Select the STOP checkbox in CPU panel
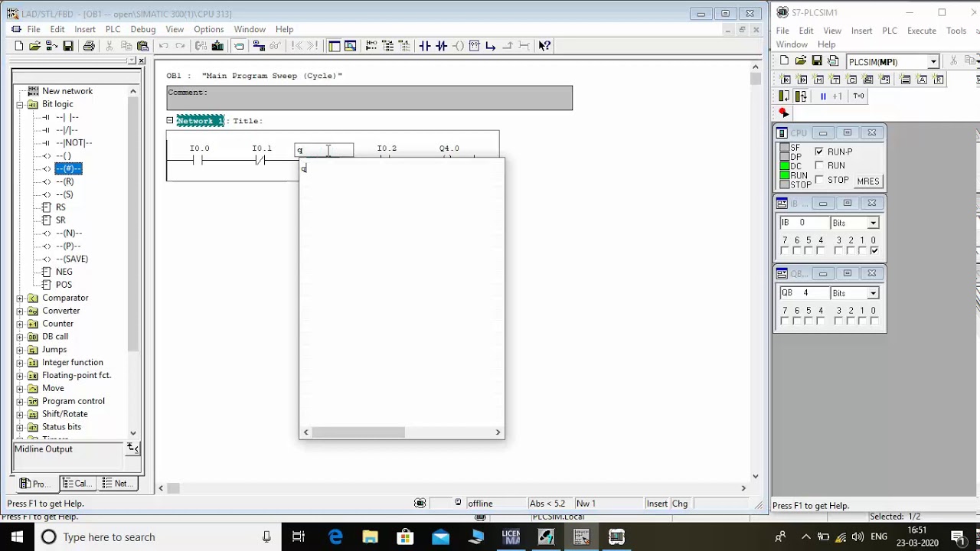 click(819, 180)
